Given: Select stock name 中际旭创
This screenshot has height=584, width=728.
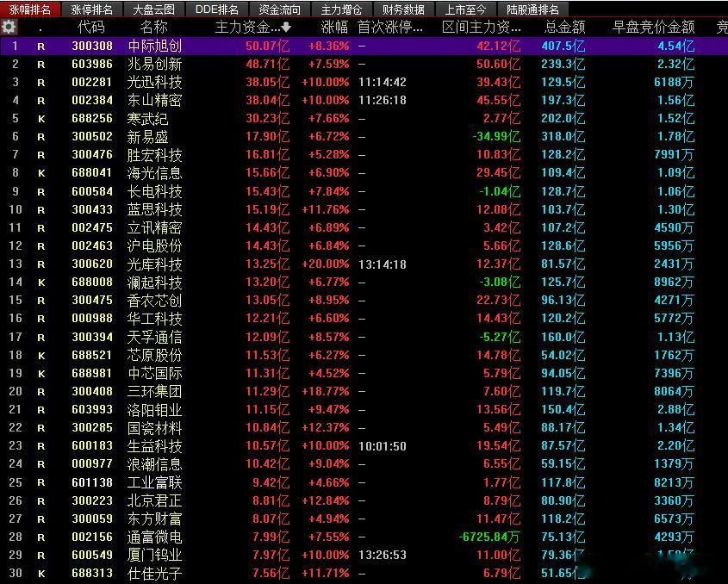Looking at the screenshot, I should tap(154, 46).
